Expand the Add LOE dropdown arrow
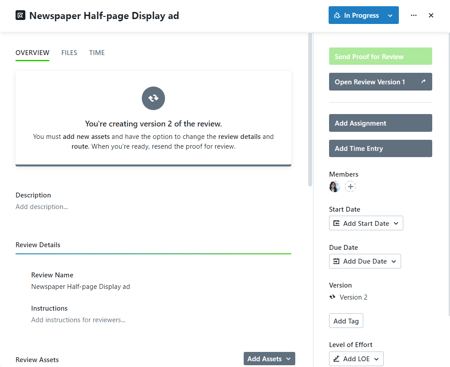This screenshot has height=367, width=450. point(376,359)
